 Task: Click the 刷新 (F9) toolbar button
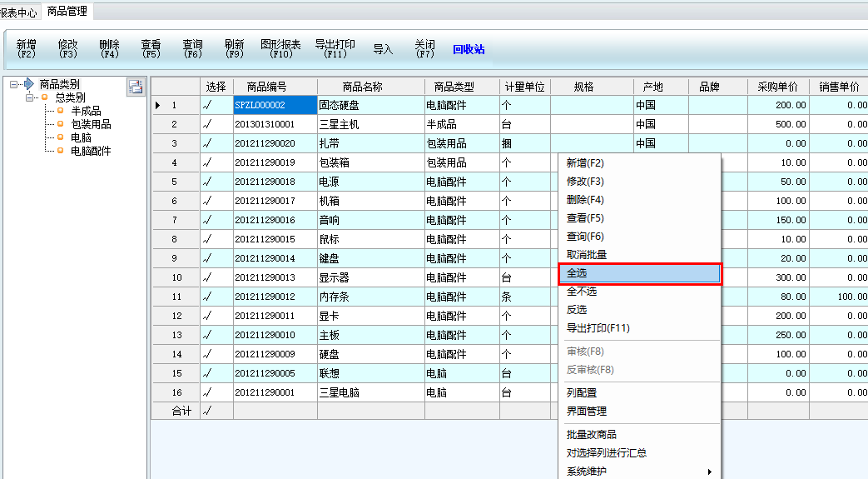click(x=235, y=48)
